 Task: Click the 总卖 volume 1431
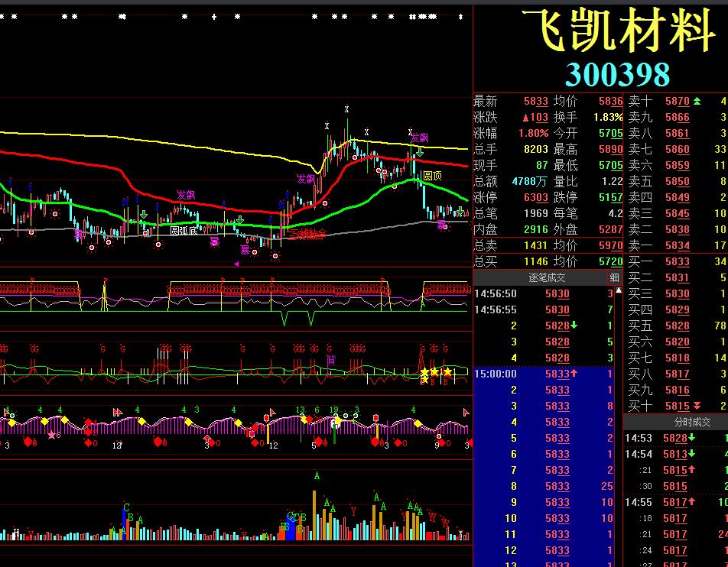tap(536, 245)
